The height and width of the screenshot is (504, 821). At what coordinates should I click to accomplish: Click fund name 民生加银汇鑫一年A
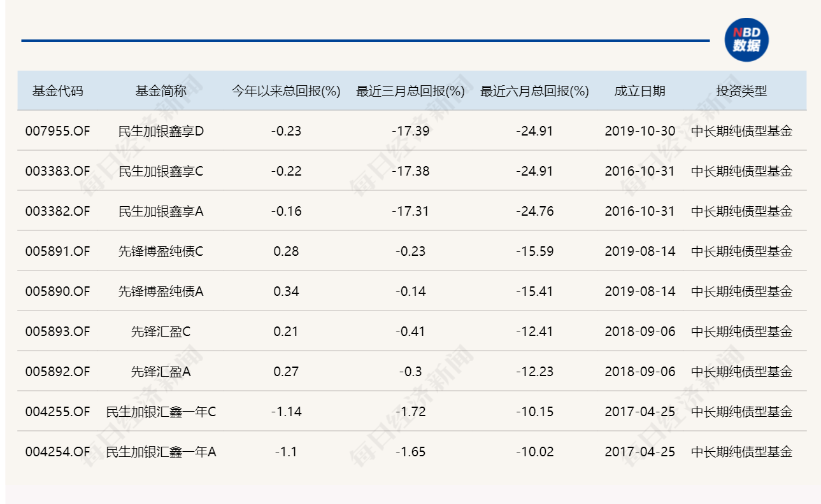pyautogui.click(x=161, y=452)
